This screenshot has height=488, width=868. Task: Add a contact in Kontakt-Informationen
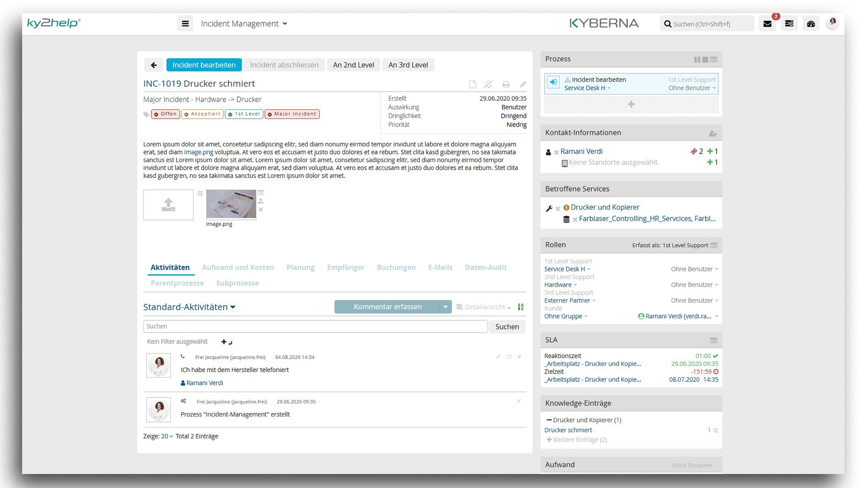(713, 133)
